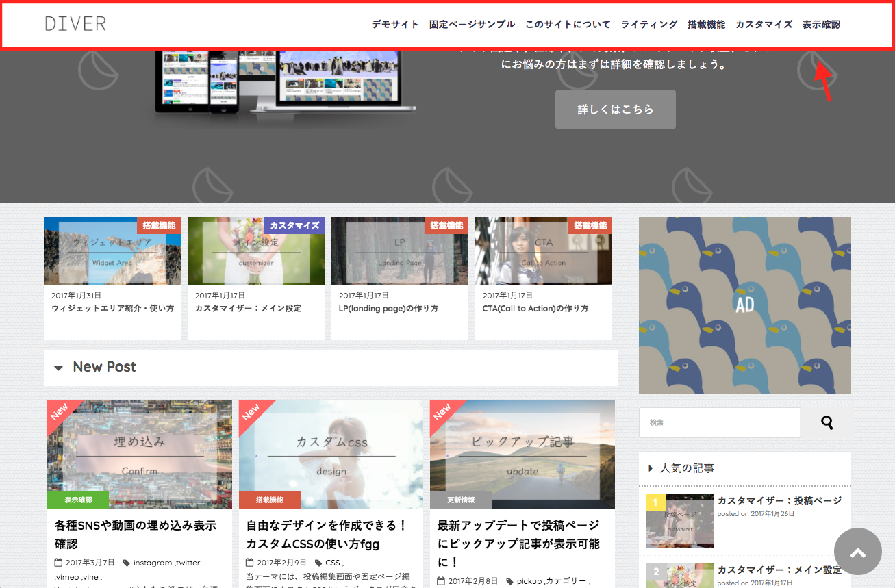Open the ライティング menu item
The height and width of the screenshot is (588, 895).
coord(649,25)
